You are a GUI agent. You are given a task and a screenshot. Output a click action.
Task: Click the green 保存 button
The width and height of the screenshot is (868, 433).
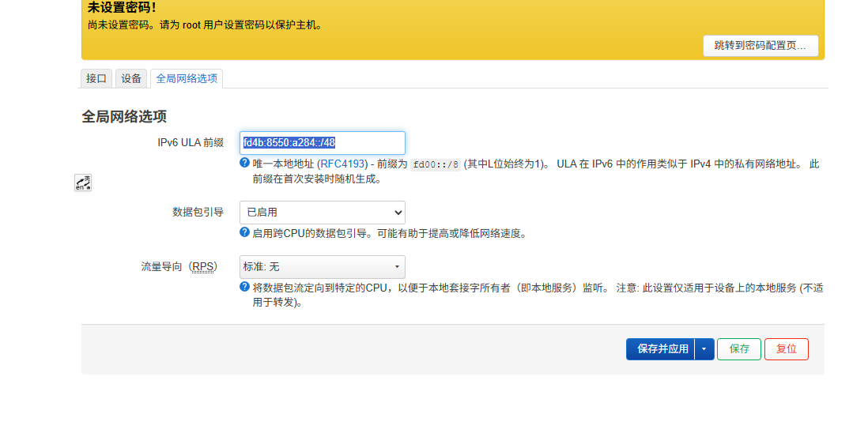click(739, 349)
